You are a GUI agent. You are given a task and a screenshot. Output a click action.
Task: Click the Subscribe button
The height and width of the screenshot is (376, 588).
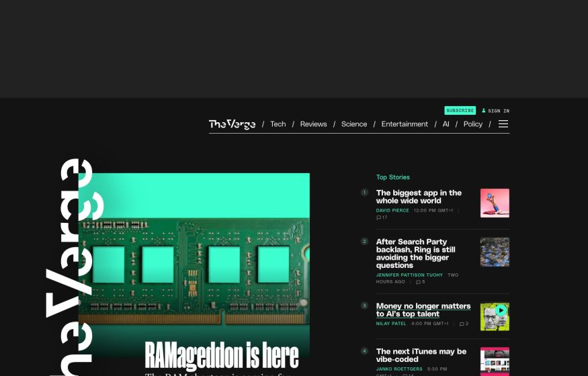click(x=460, y=111)
